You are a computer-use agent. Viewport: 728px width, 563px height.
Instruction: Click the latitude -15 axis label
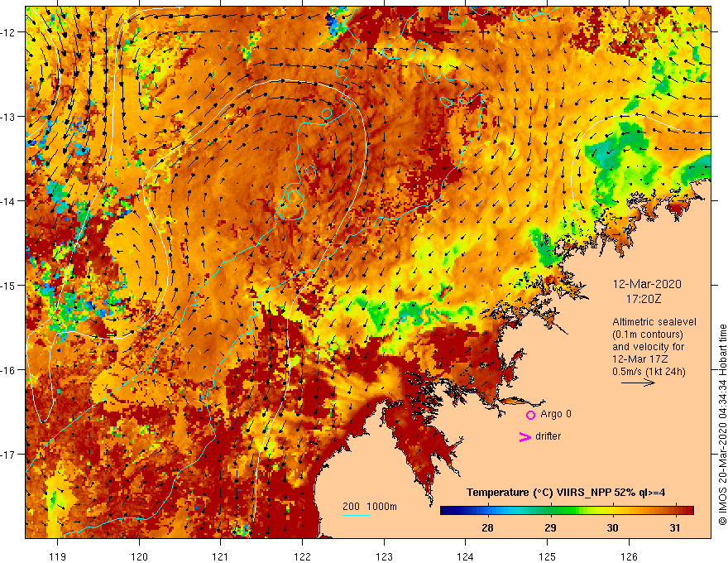click(x=8, y=286)
